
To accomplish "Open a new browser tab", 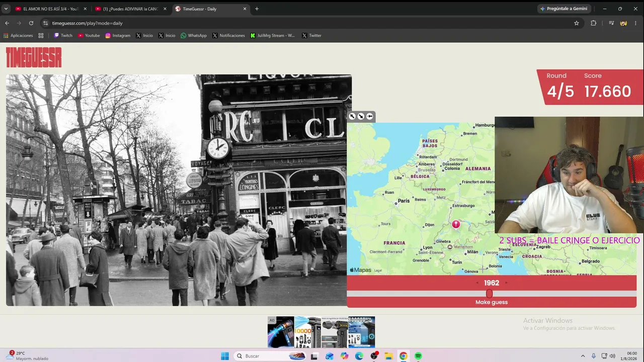I will pyautogui.click(x=257, y=9).
